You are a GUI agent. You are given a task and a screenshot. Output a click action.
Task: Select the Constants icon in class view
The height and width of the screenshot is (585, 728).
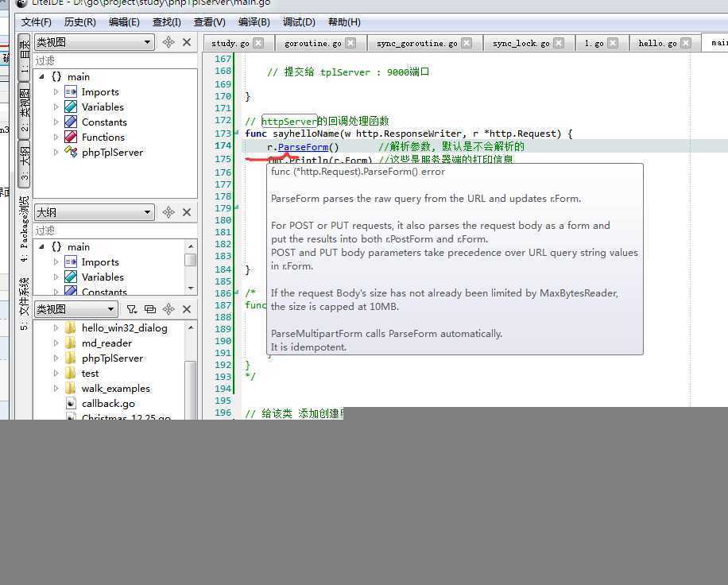pos(71,122)
